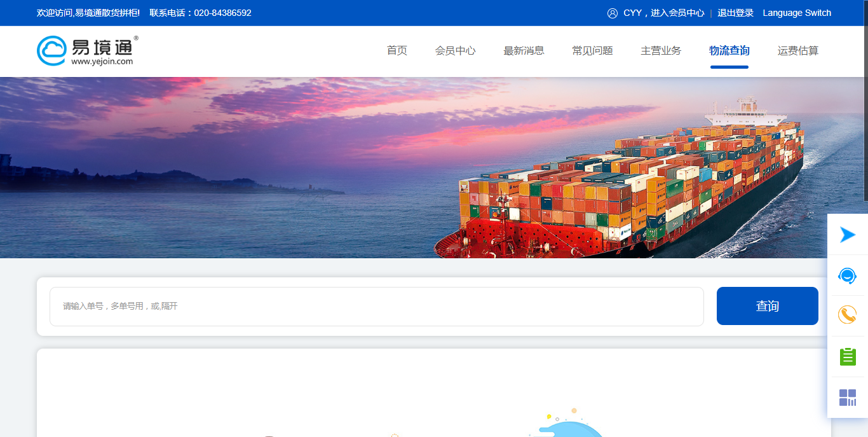Click the 退出登录 logout link

[x=735, y=13]
